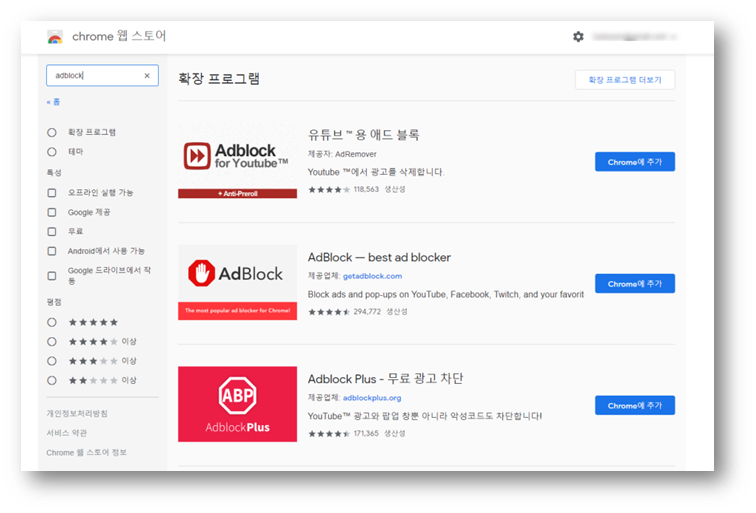Viewport: 756px width, 513px height.
Task: Clear the adblock search with X
Action: 147,76
